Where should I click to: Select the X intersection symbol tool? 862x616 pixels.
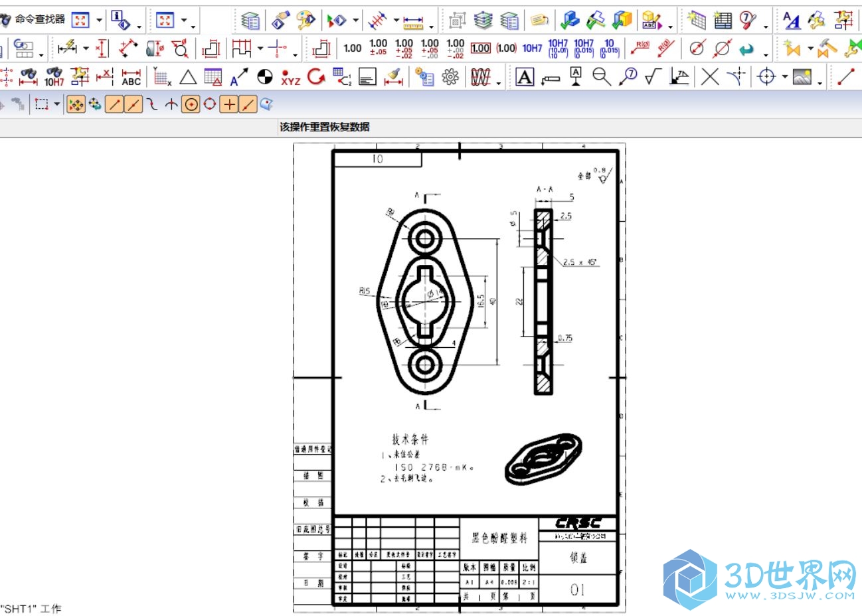(x=710, y=77)
